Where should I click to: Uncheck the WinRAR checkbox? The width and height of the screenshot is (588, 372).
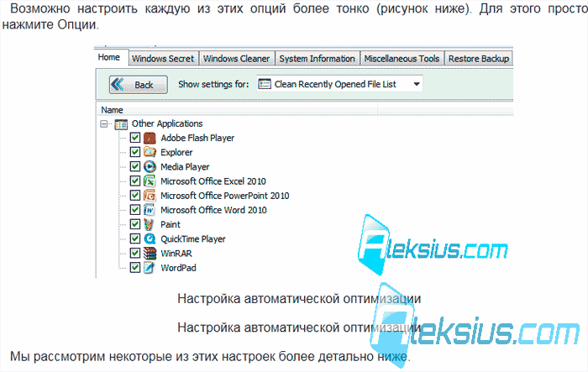[x=135, y=253]
